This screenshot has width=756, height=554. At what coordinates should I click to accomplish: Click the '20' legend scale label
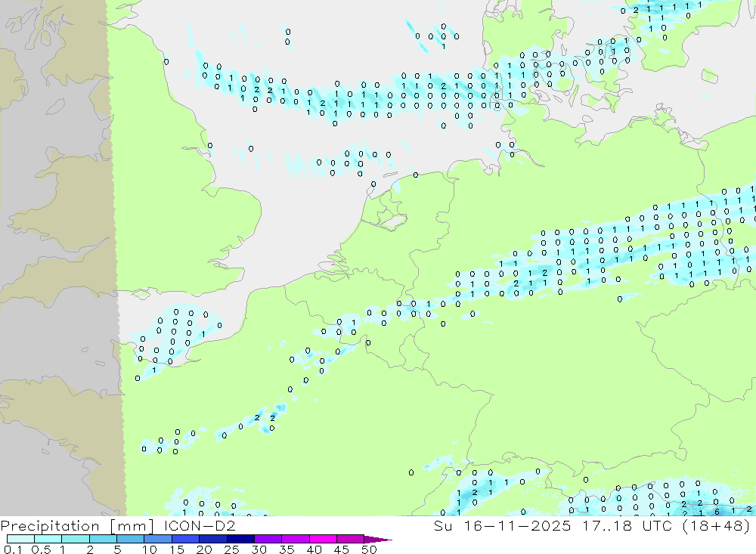(x=204, y=549)
